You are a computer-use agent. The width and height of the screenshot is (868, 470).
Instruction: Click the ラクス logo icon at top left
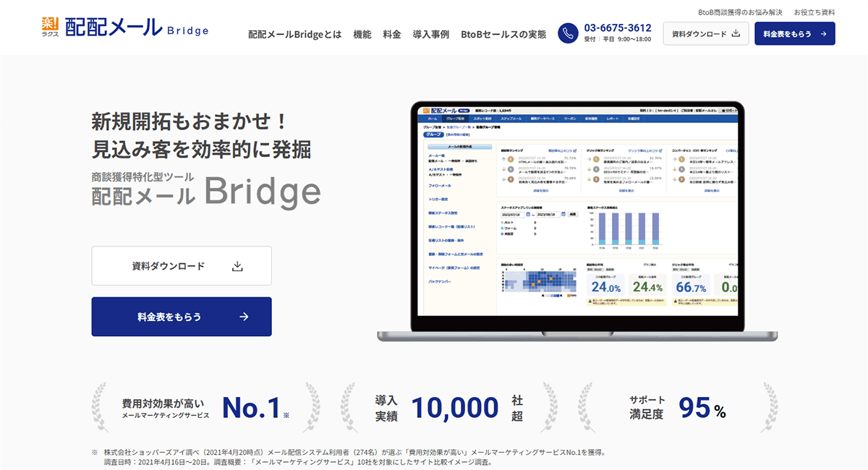(x=48, y=25)
